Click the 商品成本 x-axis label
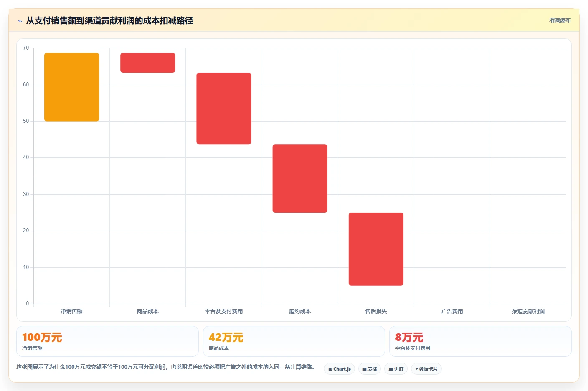This screenshot has height=391, width=588. (148, 311)
